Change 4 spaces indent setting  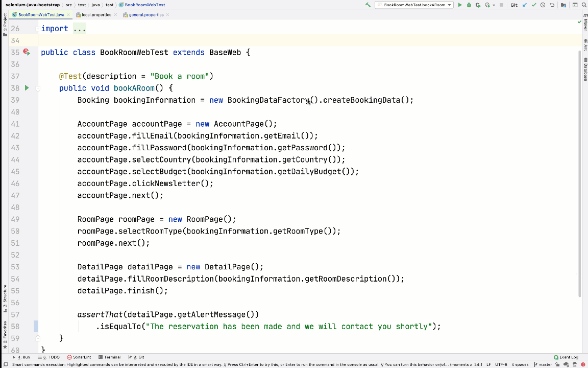click(520, 364)
